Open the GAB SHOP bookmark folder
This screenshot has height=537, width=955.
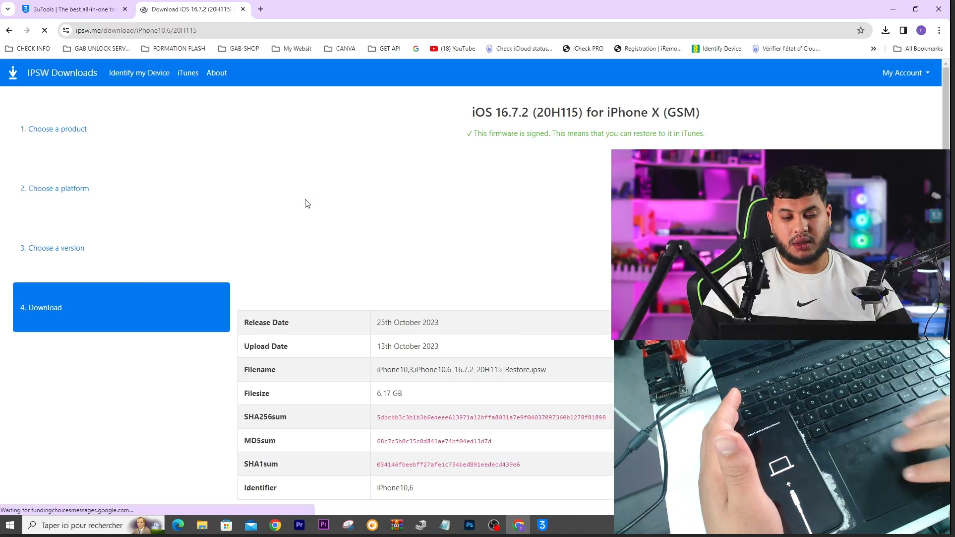238,48
